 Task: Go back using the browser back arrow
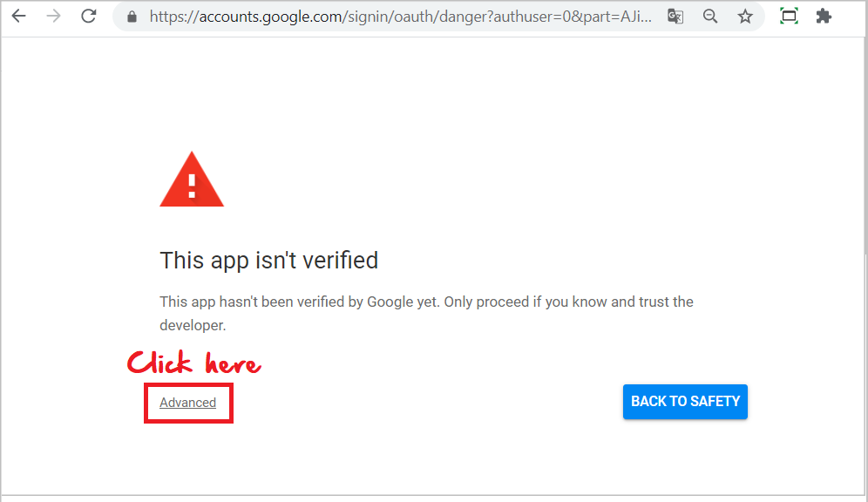coord(19,16)
